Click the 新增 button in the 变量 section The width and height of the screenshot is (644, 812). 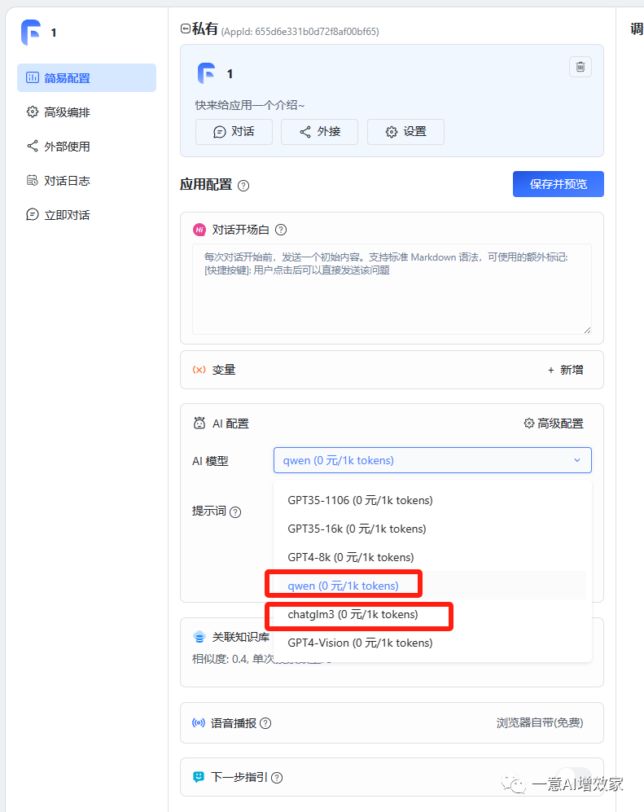[x=565, y=370]
